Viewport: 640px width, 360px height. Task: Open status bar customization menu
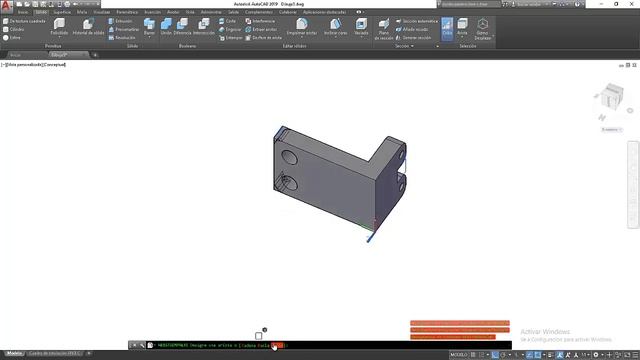[x=635, y=355]
